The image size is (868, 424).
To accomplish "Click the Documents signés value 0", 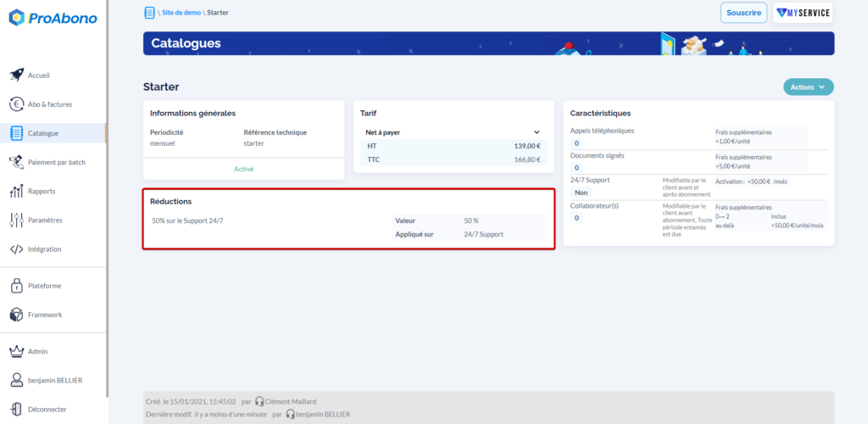I will (x=576, y=168).
